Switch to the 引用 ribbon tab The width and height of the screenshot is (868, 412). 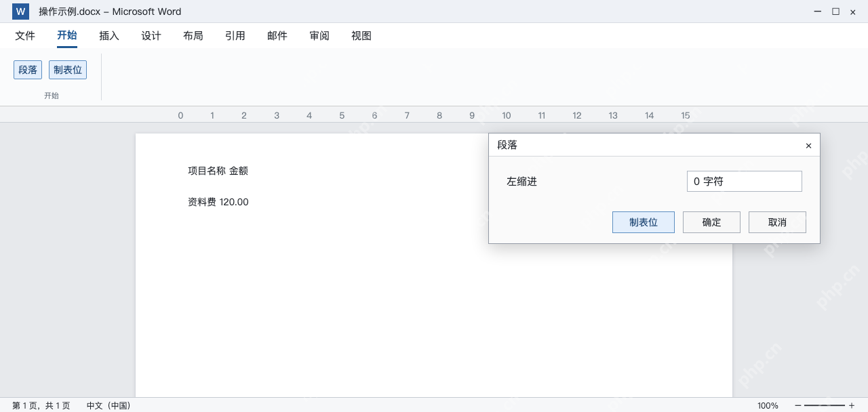pos(235,36)
